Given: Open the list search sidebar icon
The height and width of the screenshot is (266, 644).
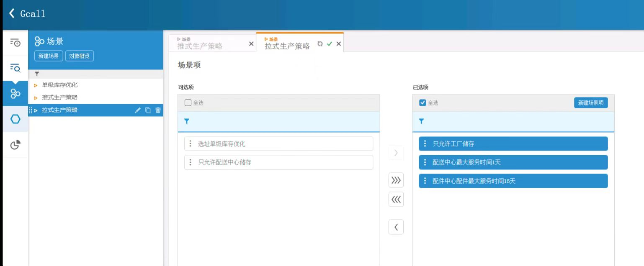Looking at the screenshot, I should click(x=15, y=68).
